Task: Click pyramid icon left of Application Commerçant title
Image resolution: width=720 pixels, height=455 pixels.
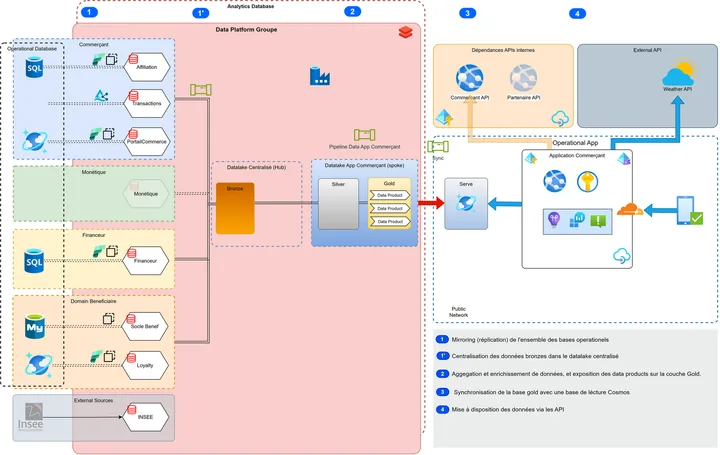Action: 531,158
